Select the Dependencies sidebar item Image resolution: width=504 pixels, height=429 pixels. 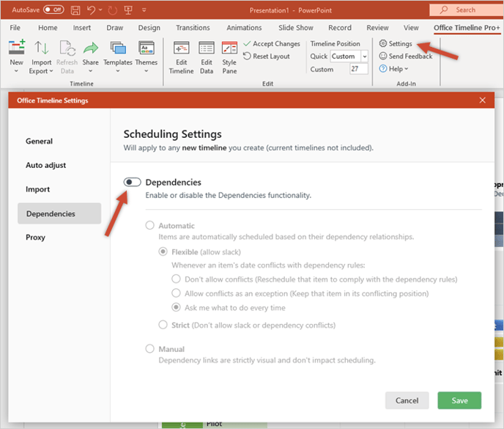pos(59,213)
